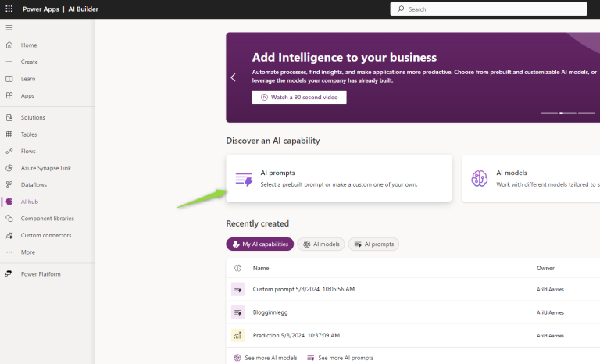Click the Create plus icon
The height and width of the screenshot is (364, 600).
[x=9, y=62]
